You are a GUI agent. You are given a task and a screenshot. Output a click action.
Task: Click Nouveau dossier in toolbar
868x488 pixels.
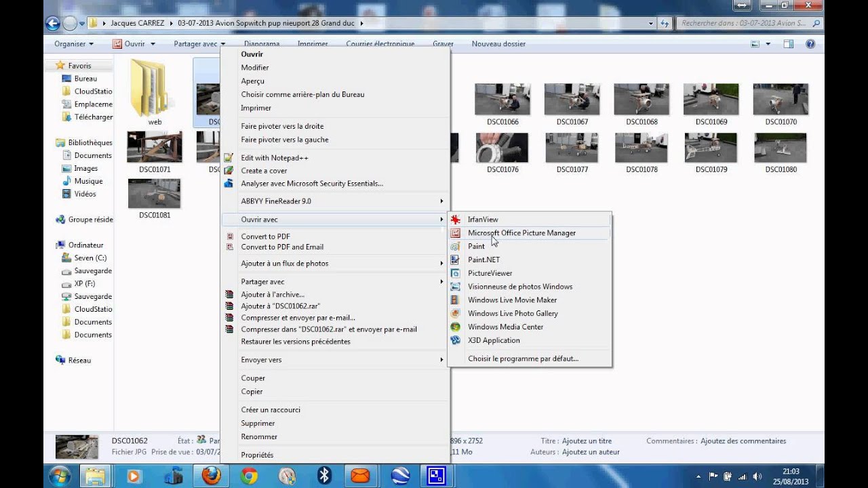498,44
